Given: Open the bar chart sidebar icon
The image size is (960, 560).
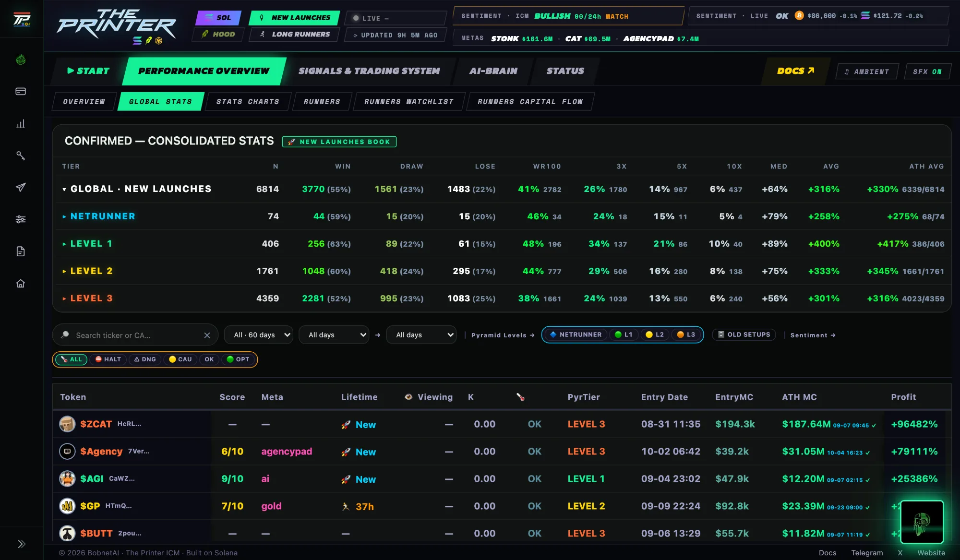Looking at the screenshot, I should pyautogui.click(x=21, y=124).
